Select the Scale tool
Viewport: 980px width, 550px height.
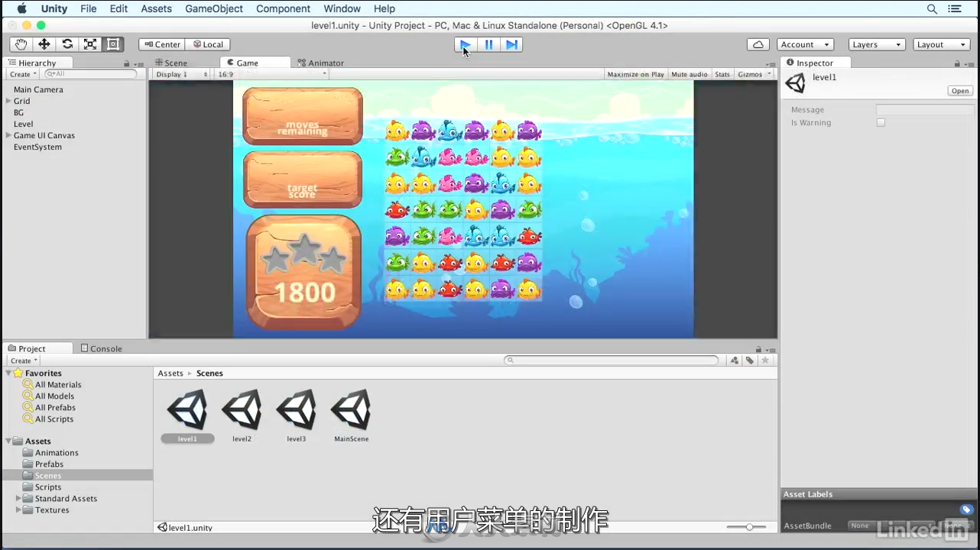[x=90, y=44]
